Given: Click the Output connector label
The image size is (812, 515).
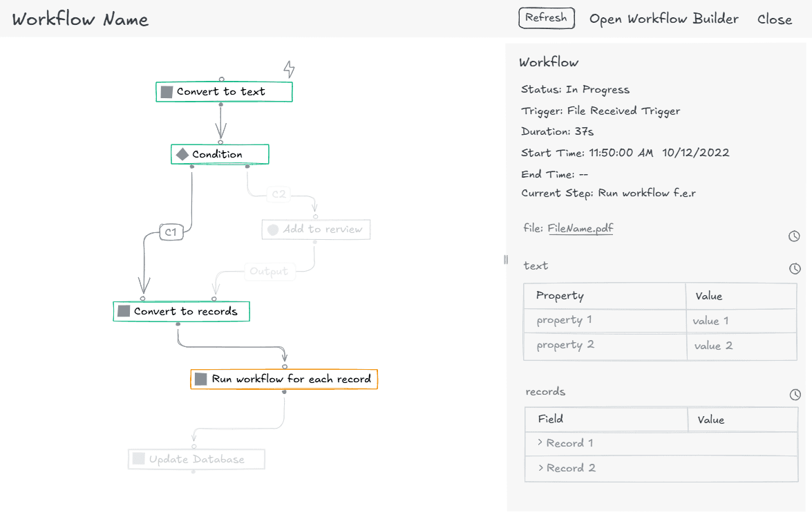Looking at the screenshot, I should [x=269, y=271].
